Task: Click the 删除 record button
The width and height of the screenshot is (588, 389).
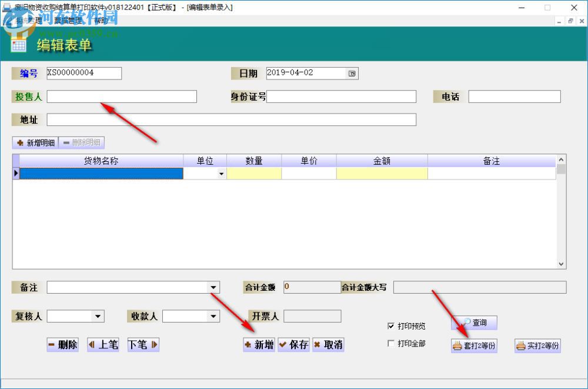Action: pyautogui.click(x=63, y=344)
